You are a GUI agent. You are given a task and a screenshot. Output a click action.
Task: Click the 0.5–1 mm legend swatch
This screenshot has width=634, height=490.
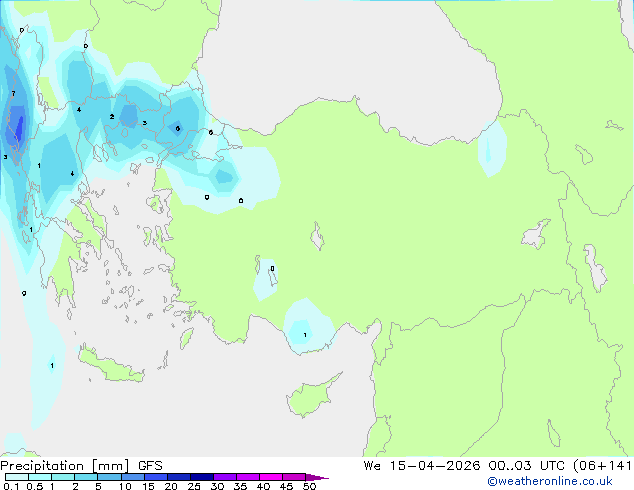pyautogui.click(x=40, y=477)
